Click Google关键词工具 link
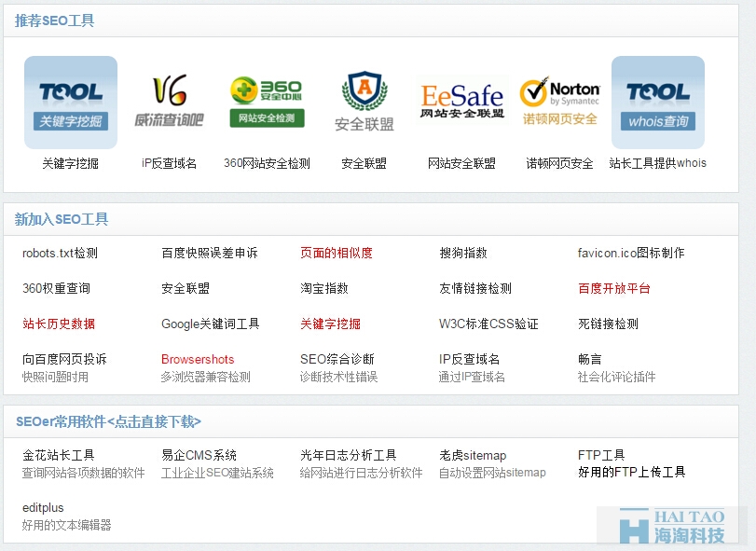 pos(211,324)
